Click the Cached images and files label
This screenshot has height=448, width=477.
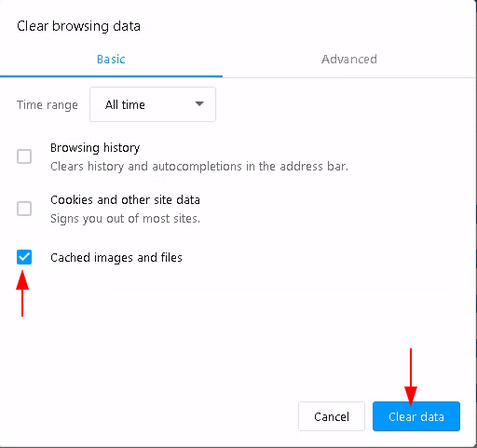tap(116, 258)
